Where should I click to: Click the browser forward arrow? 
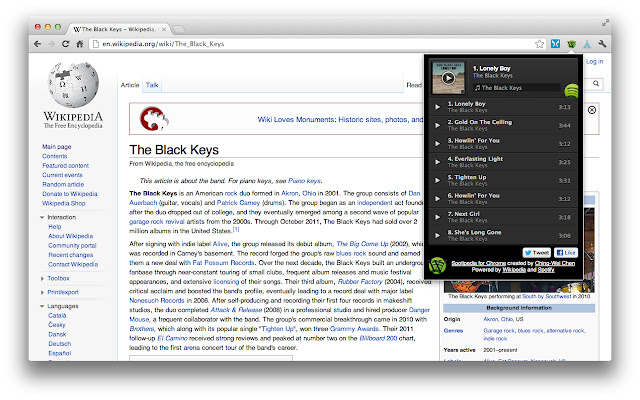pyautogui.click(x=51, y=44)
